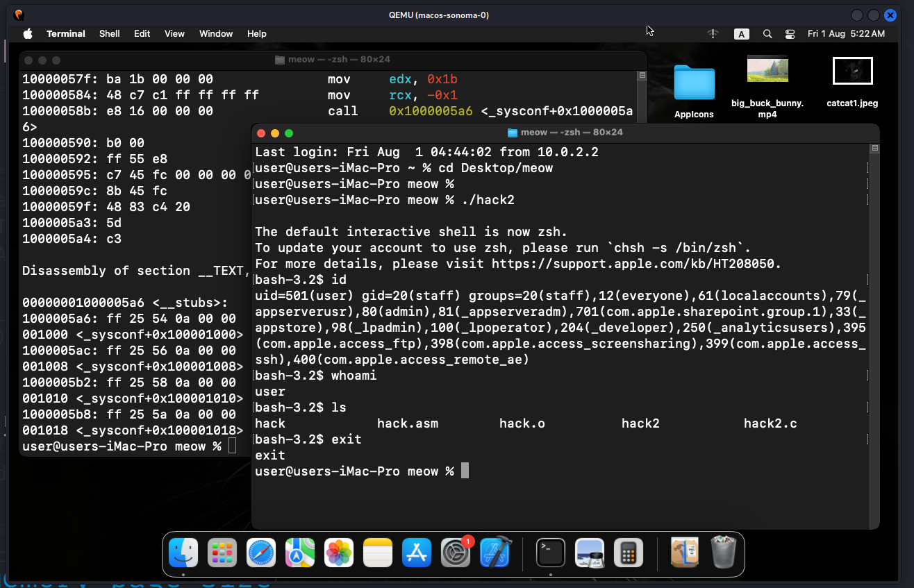Viewport: 914px width, 588px height.
Task: Select catcat1.jpeg image thumbnail on desktop
Action: point(852,71)
